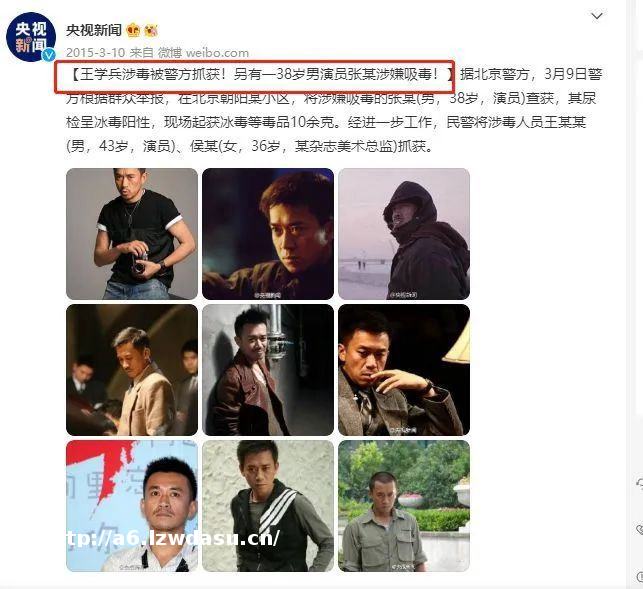This screenshot has height=589, width=643.
Task: Open photo of man in brown leather jacket
Action: pos(268,370)
